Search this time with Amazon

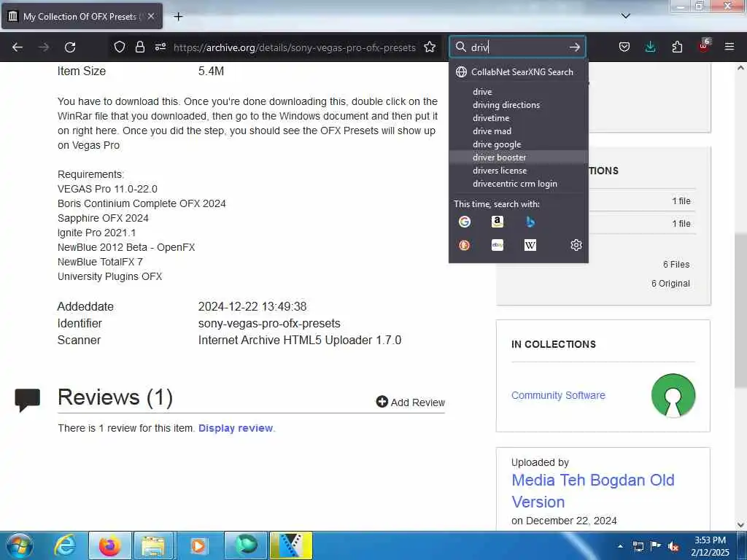click(x=498, y=222)
